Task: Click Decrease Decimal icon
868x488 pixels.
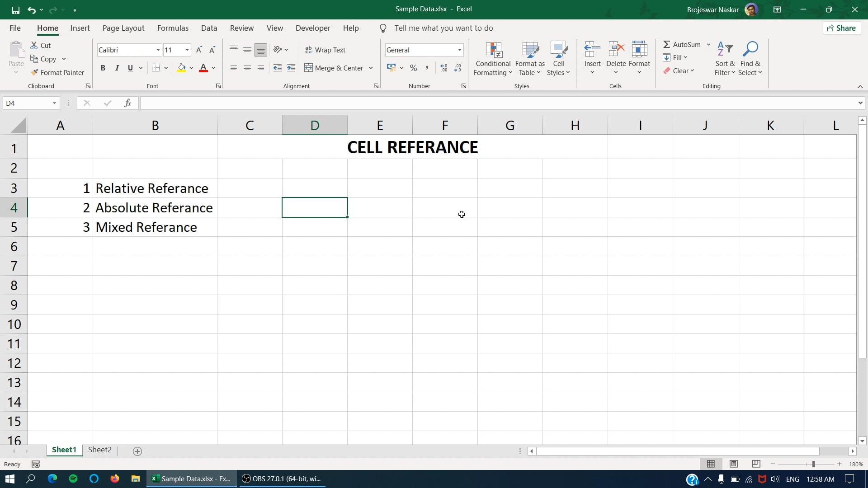Action: click(458, 68)
